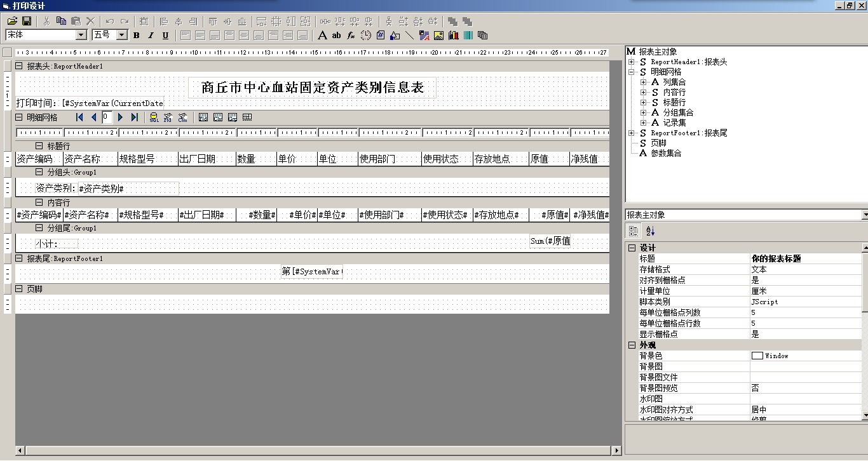Collapse the 外观 property category
This screenshot has height=461, width=868.
(632, 345)
